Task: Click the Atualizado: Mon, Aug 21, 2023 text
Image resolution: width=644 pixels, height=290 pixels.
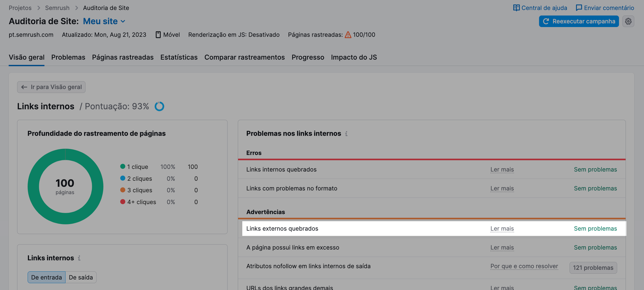Action: coord(104,35)
